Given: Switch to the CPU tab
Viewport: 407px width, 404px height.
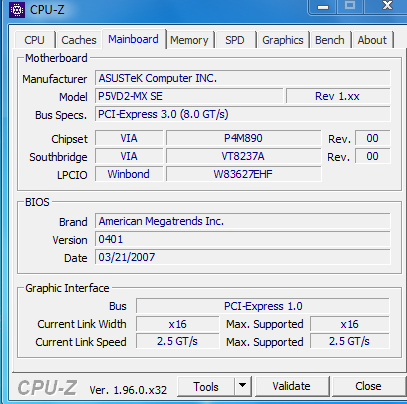Looking at the screenshot, I should (34, 40).
